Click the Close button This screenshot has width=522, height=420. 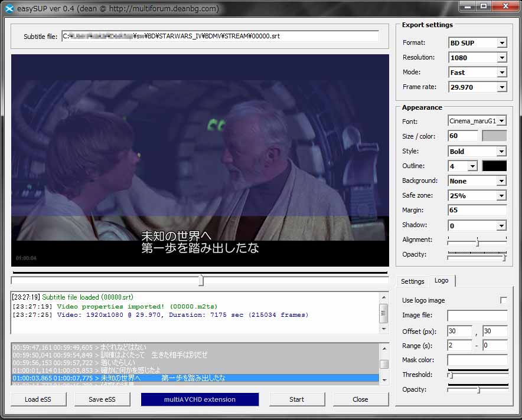pyautogui.click(x=361, y=399)
